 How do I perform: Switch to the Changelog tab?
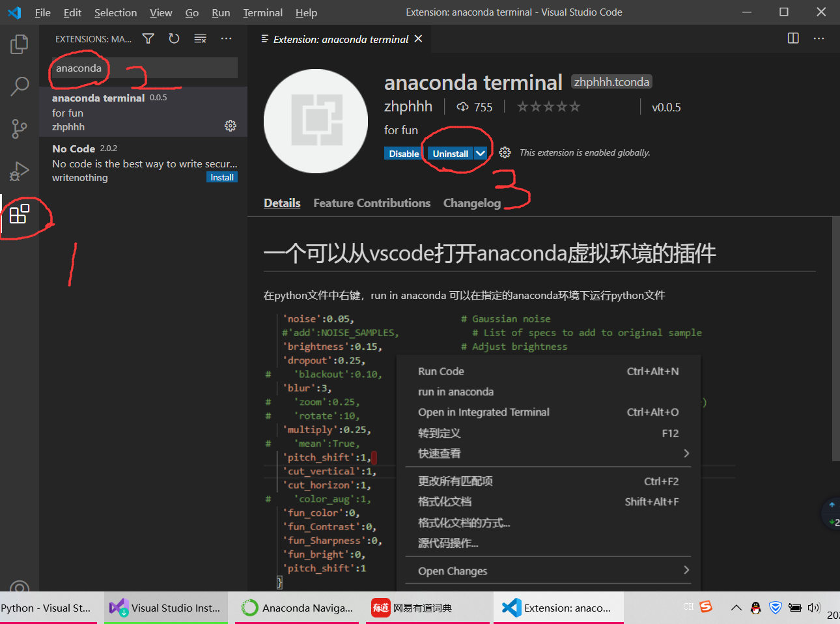pos(472,203)
